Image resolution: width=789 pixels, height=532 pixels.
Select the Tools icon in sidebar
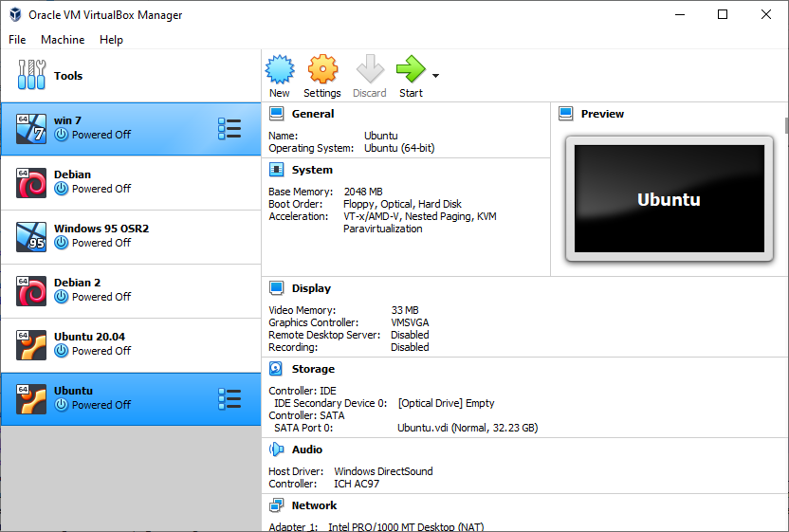click(x=30, y=76)
